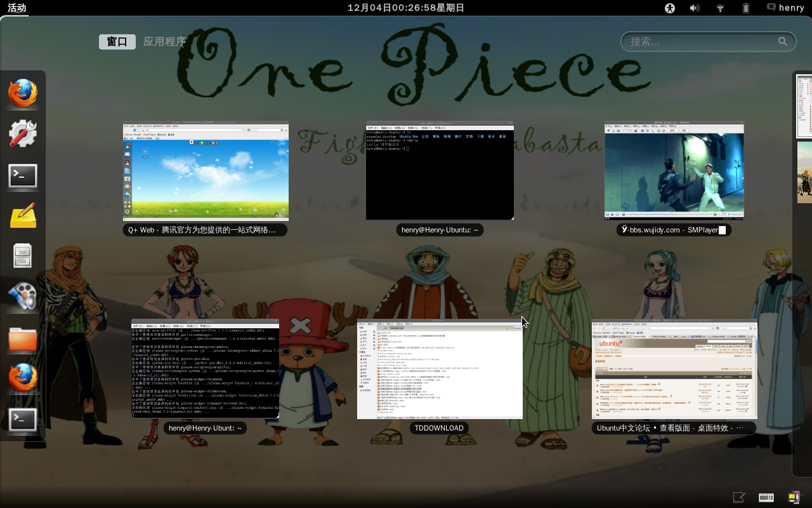Launch the film reel media player icon
812x508 pixels.
pos(23,297)
